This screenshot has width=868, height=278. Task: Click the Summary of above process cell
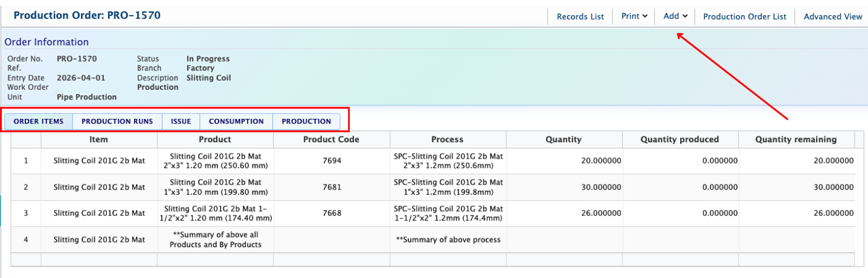[x=448, y=239]
